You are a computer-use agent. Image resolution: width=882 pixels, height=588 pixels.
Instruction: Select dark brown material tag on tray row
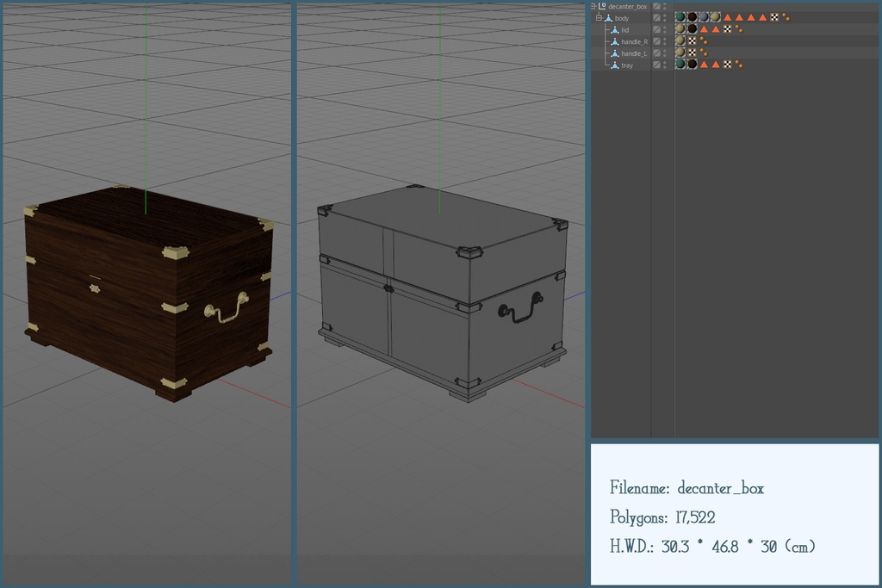pyautogui.click(x=692, y=65)
